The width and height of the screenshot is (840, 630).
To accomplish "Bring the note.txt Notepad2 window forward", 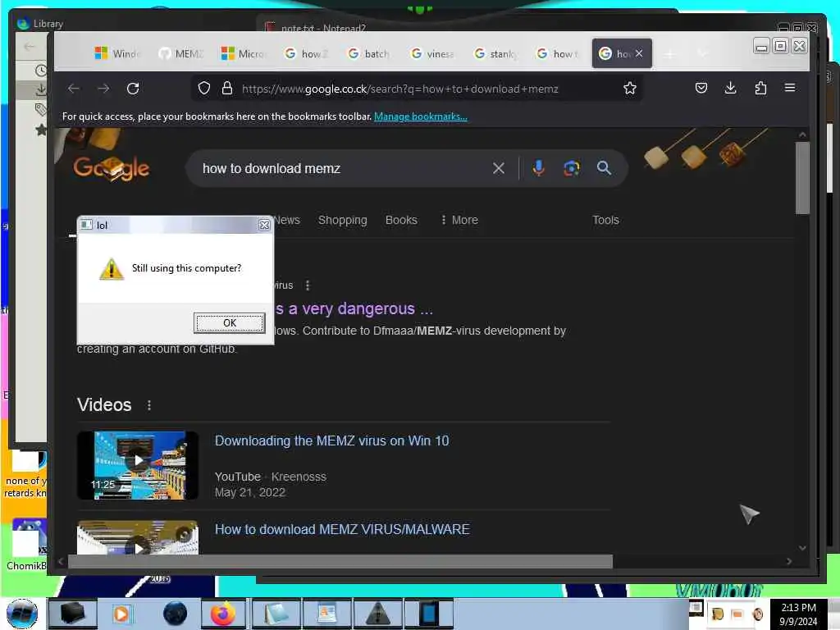I will coord(323,28).
